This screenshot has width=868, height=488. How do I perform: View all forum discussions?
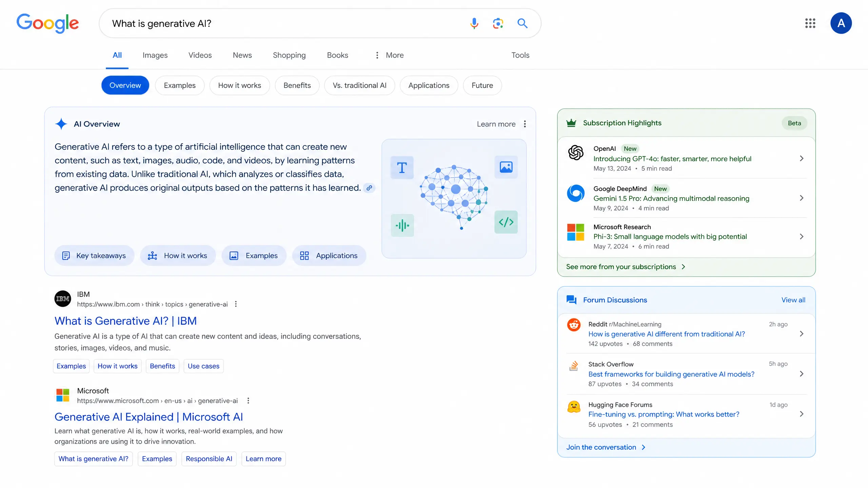(x=793, y=300)
